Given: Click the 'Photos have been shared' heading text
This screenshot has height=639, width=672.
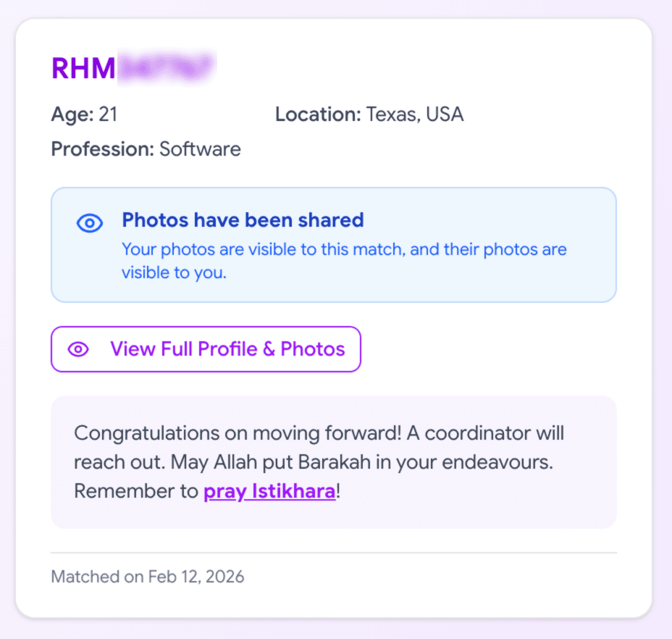Looking at the screenshot, I should [244, 220].
